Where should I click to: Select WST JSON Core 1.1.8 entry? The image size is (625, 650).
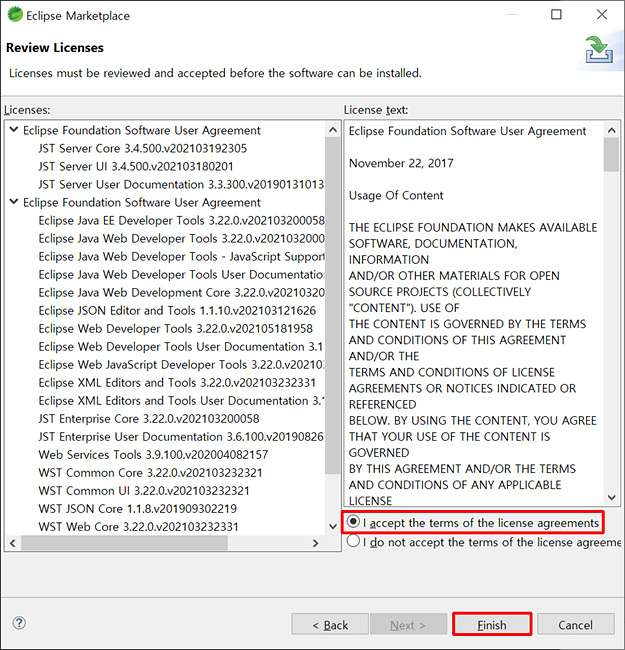(138, 509)
